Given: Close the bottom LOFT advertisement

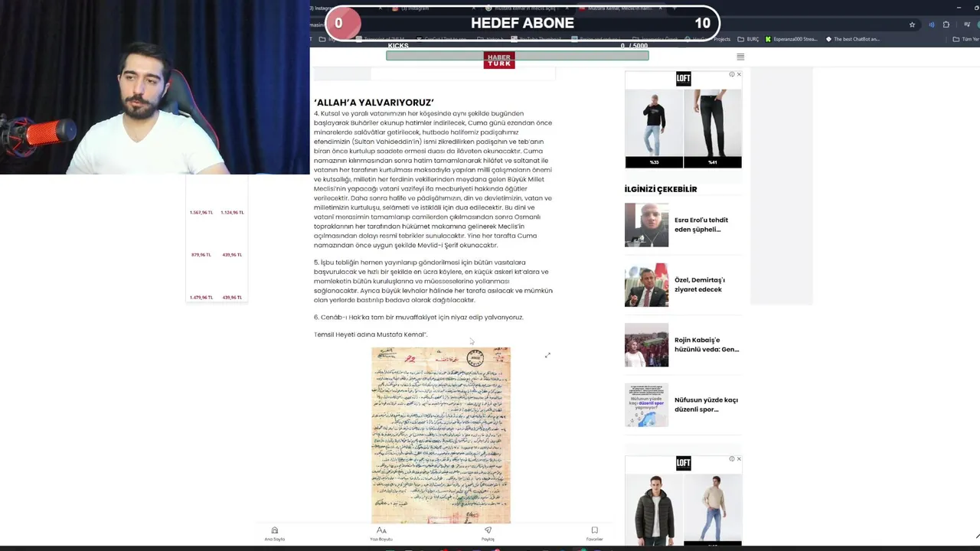Looking at the screenshot, I should (x=739, y=458).
